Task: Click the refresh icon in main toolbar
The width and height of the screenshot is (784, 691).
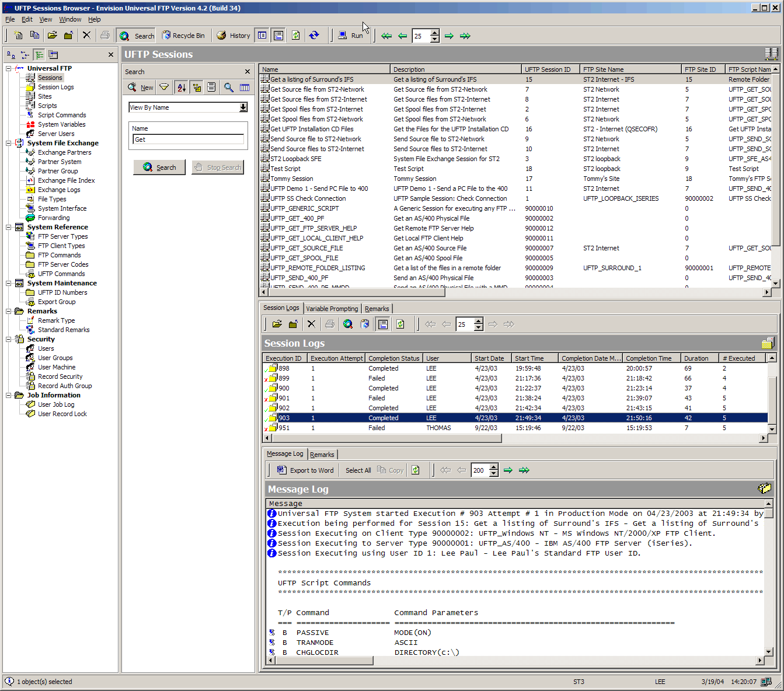Action: (296, 36)
